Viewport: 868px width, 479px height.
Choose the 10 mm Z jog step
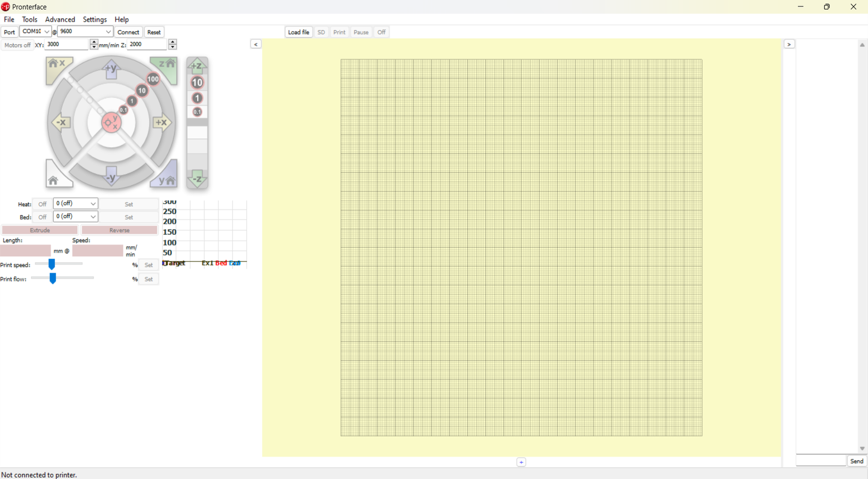point(197,83)
